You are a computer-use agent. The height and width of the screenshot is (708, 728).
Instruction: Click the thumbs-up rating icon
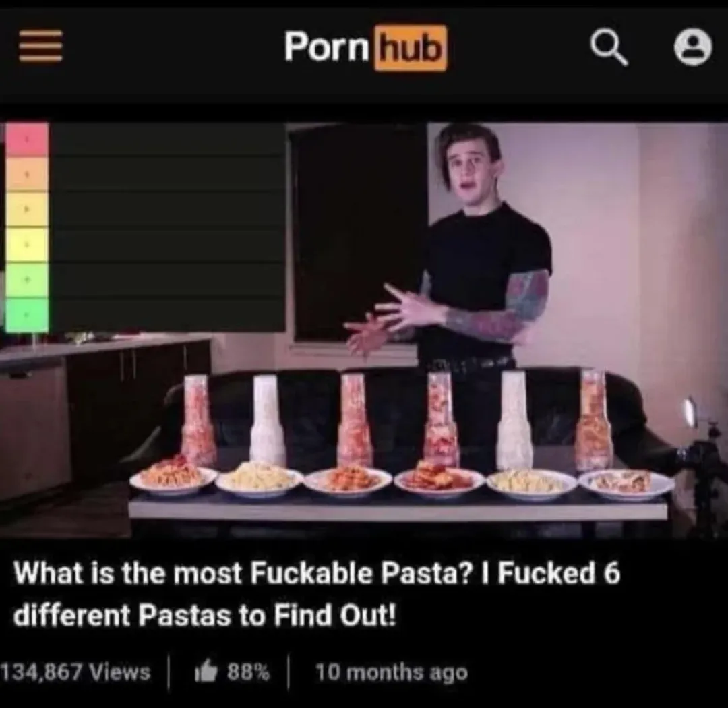pos(206,672)
